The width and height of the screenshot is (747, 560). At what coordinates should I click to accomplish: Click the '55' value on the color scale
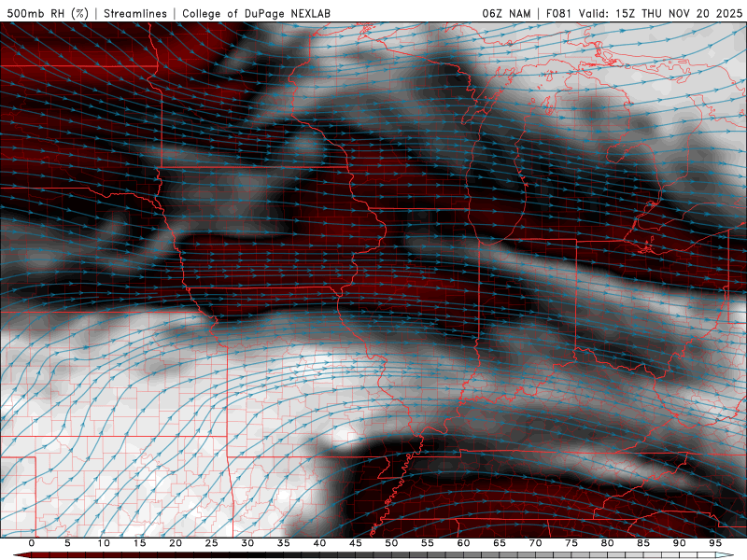[428, 543]
